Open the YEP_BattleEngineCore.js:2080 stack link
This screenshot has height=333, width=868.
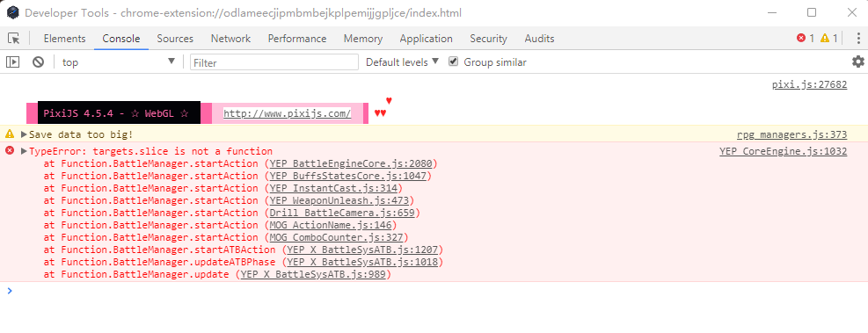coord(352,163)
